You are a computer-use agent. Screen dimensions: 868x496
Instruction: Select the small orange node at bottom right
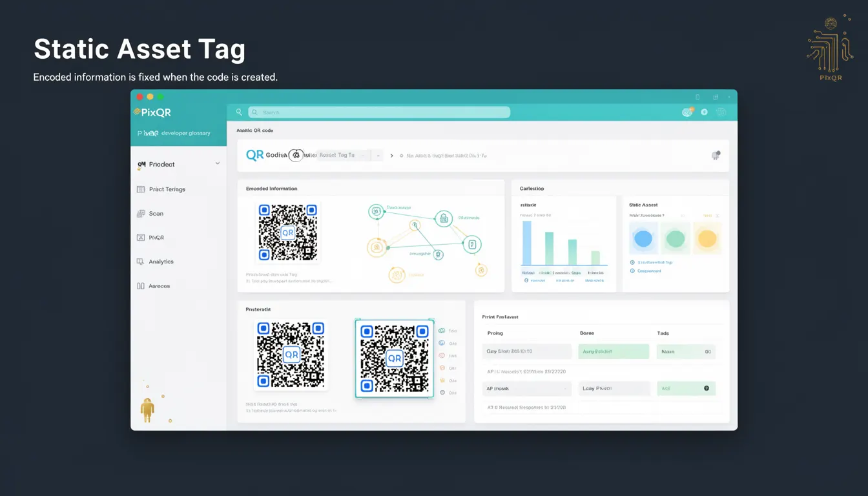[x=480, y=270]
